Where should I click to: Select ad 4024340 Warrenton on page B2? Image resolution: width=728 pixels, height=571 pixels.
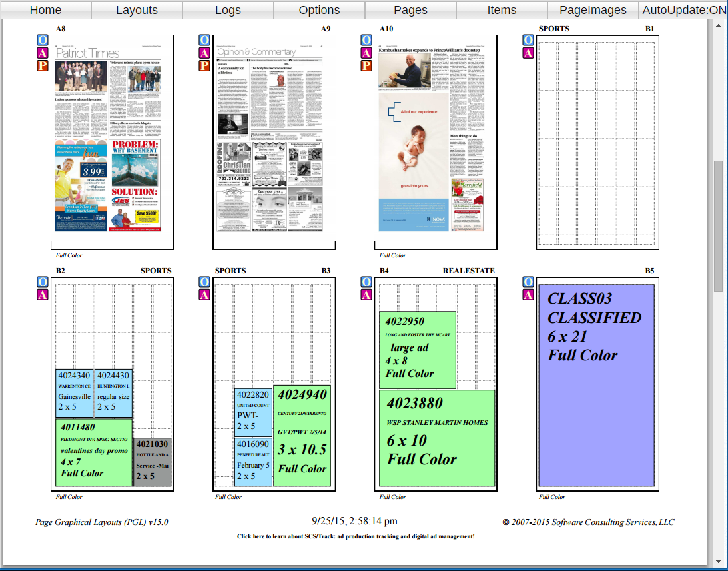pyautogui.click(x=75, y=393)
